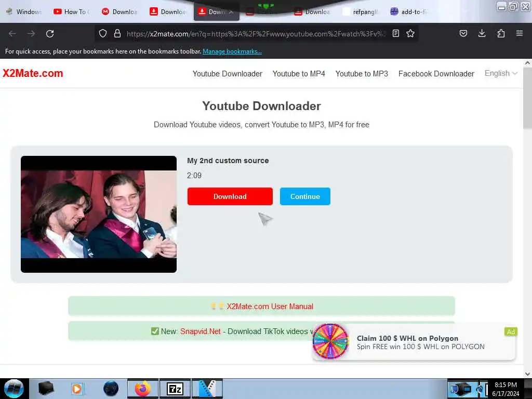Switch to the add-to-f tab
The width and height of the screenshot is (532, 399).
(409, 12)
